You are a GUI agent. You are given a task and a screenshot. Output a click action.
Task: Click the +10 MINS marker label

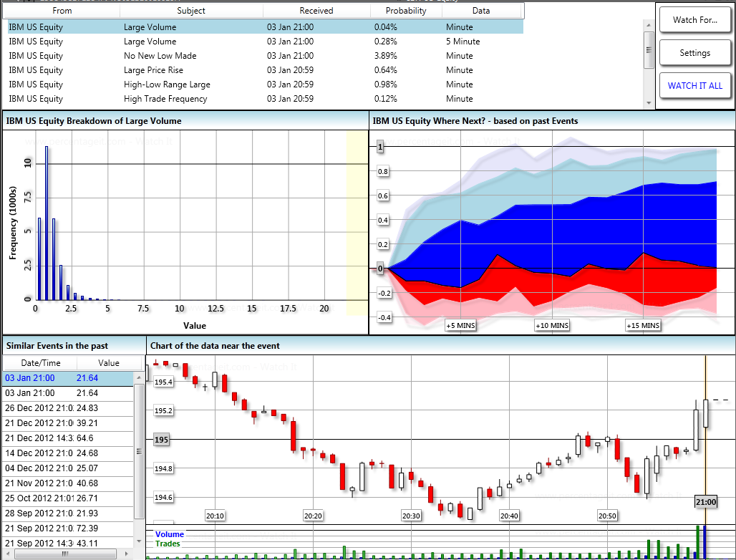552,325
